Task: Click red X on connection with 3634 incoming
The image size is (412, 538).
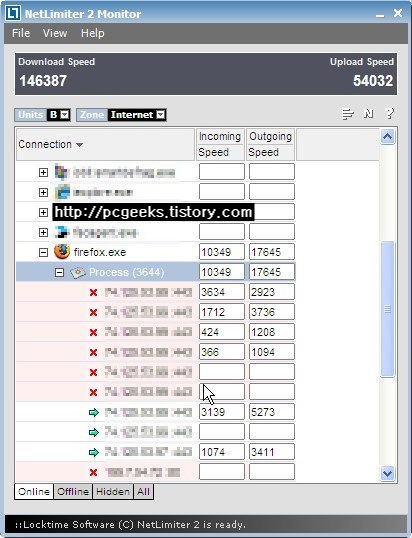Action: tap(93, 293)
